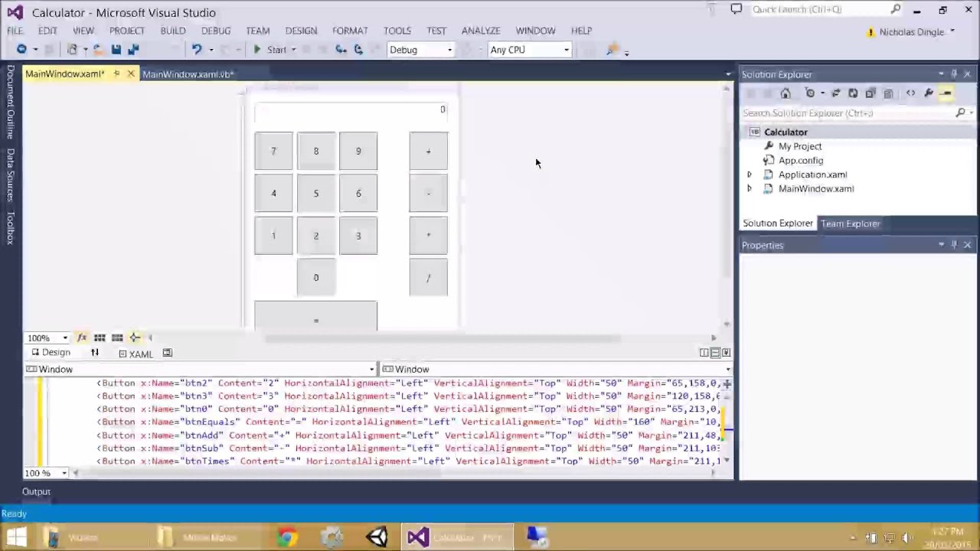Toggle snap to gridlines icon
Screen dimensions: 980x551
pos(117,337)
